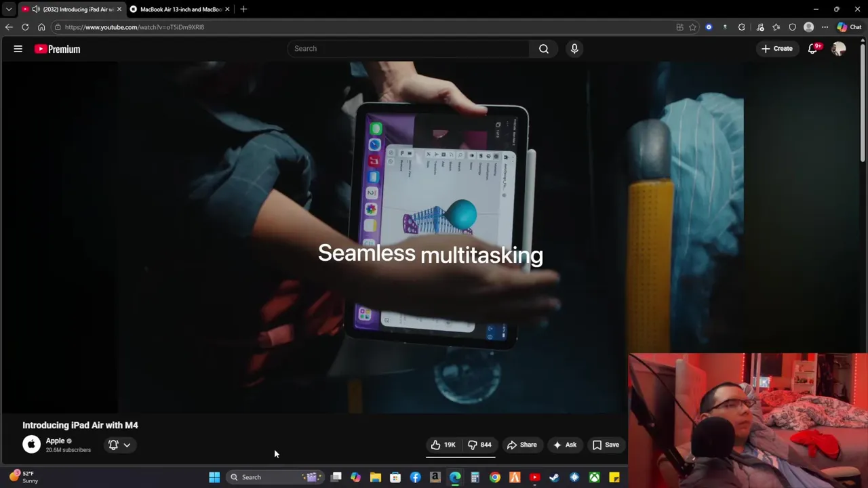
Task: Open the weather widget showing 52°F
Action: click(x=24, y=477)
